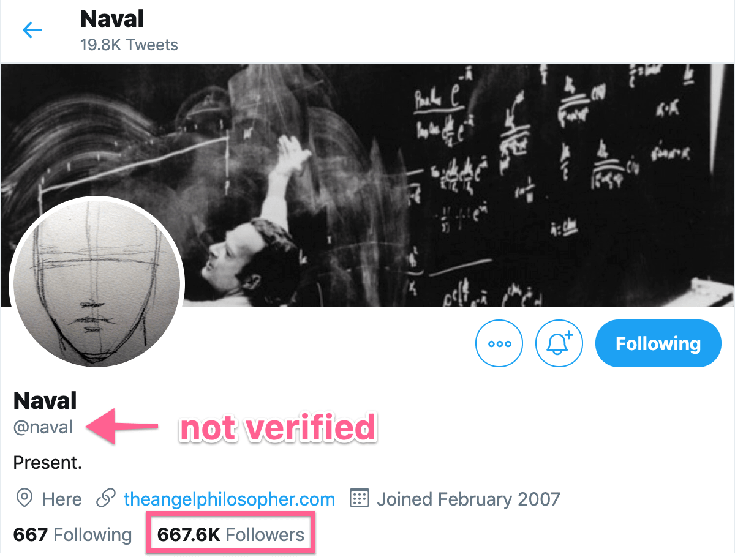This screenshot has height=560, width=735.
Task: Open the blackboard header banner image
Action: point(367,185)
